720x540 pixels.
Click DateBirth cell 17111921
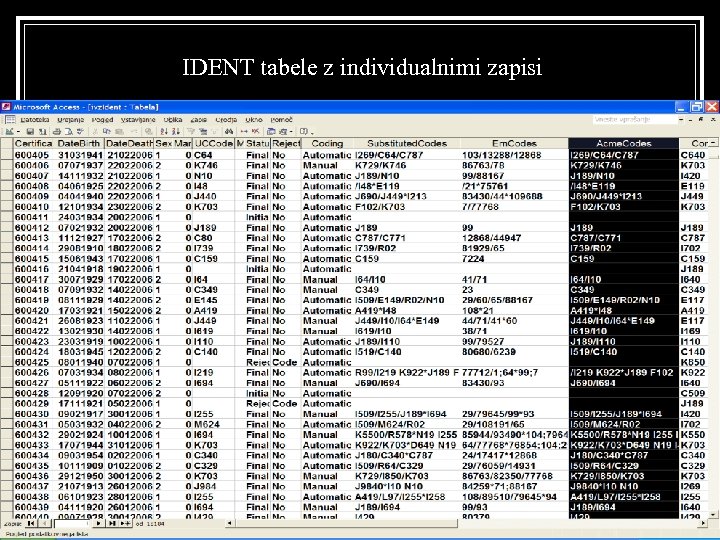click(x=80, y=404)
